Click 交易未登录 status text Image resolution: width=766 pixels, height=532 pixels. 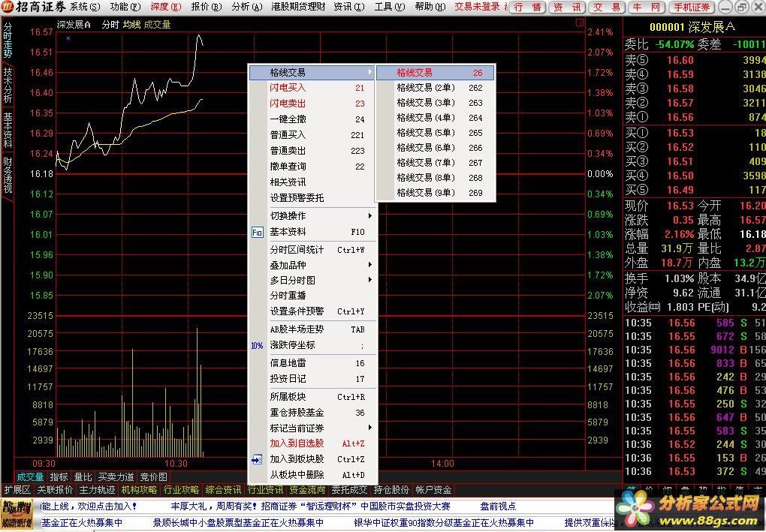477,7
